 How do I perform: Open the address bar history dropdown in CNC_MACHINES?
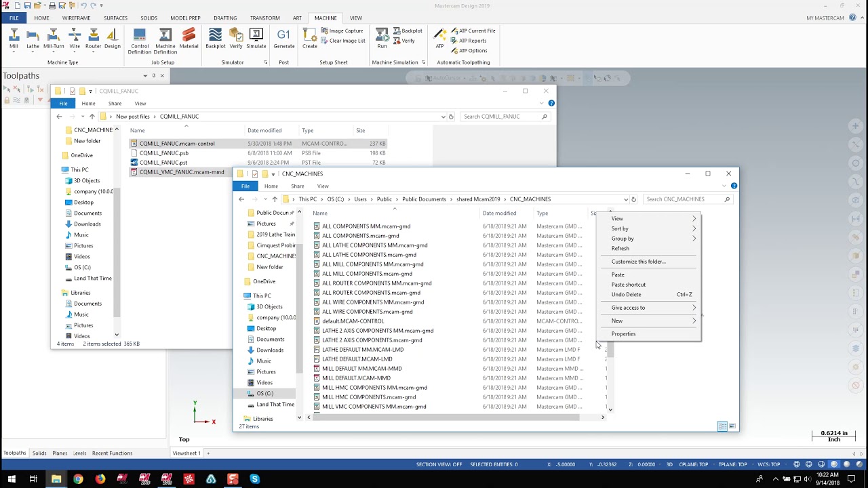626,199
